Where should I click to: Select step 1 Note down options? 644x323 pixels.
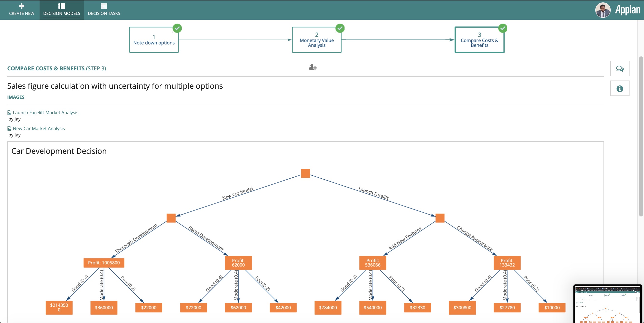click(154, 40)
